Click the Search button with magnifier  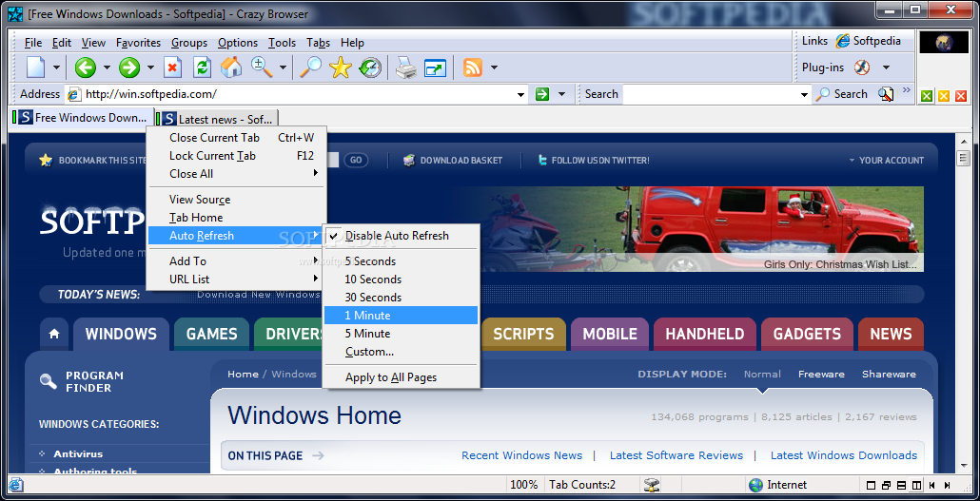pos(842,94)
